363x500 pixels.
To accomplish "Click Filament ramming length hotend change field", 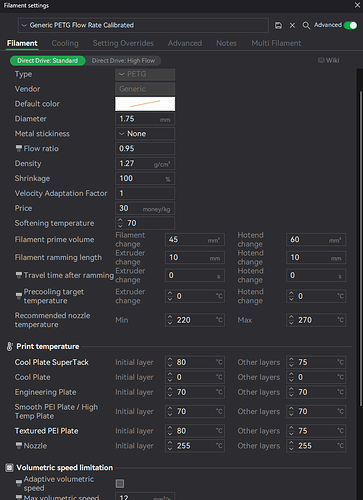I will coord(316,258).
